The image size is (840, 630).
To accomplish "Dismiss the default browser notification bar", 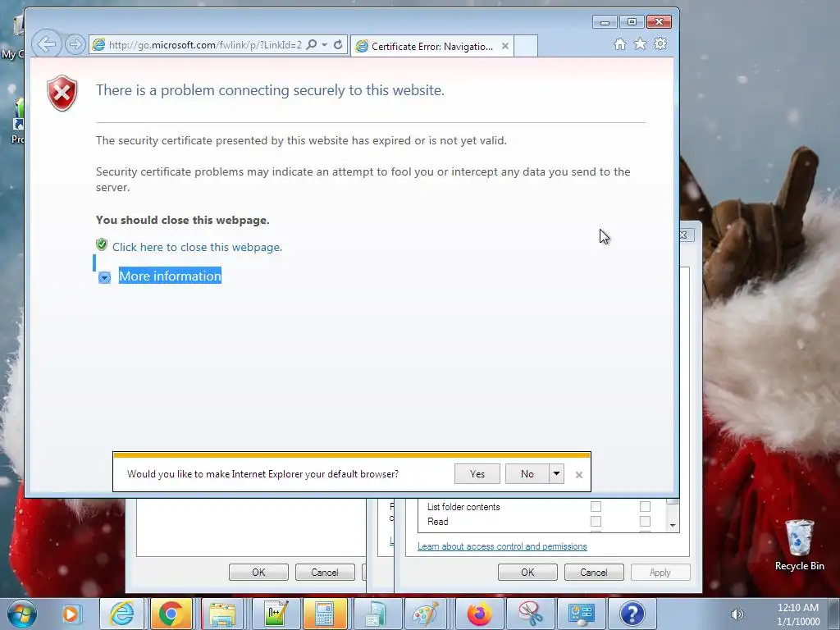I will pyautogui.click(x=578, y=475).
